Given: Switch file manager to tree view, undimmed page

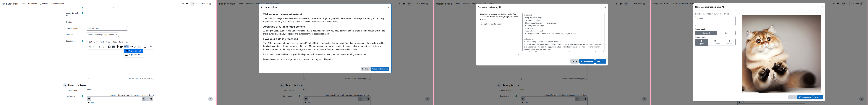Looking at the screenshot, I should click(151, 99).
